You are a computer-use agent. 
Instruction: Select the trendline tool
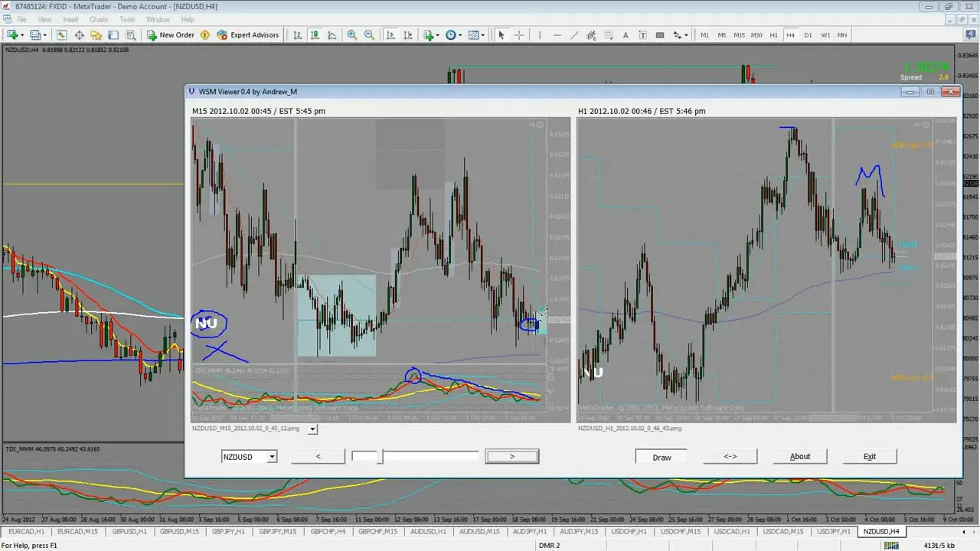574,35
